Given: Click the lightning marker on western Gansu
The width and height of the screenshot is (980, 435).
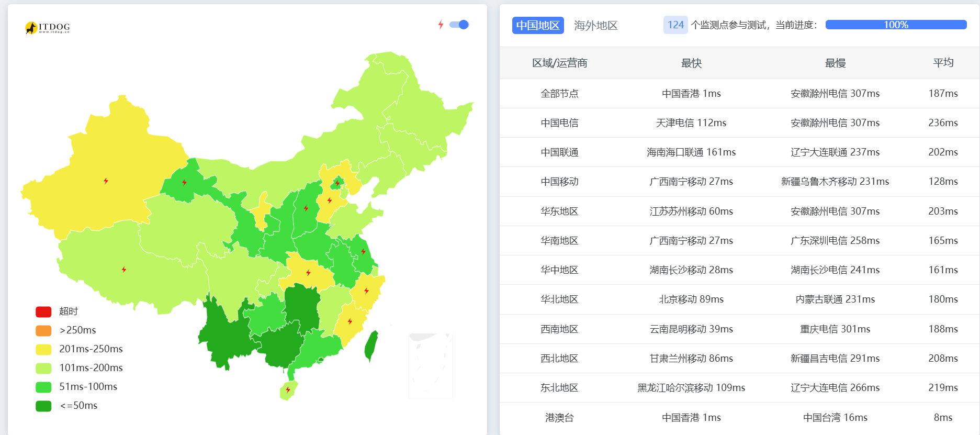Looking at the screenshot, I should [184, 182].
